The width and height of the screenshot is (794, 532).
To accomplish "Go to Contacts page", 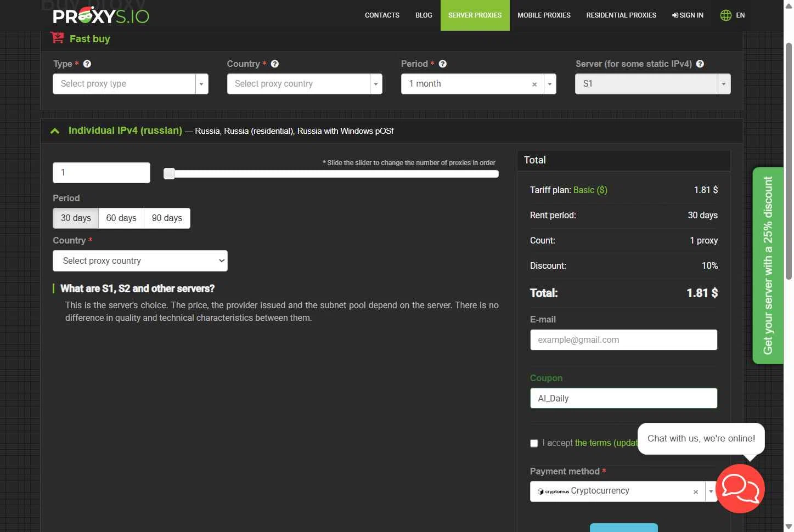I will pyautogui.click(x=382, y=15).
